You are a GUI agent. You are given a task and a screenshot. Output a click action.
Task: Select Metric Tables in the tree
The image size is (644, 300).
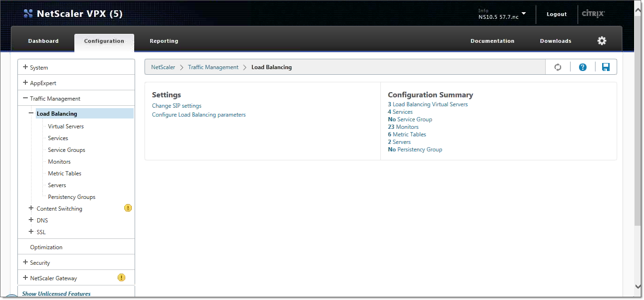[64, 174]
